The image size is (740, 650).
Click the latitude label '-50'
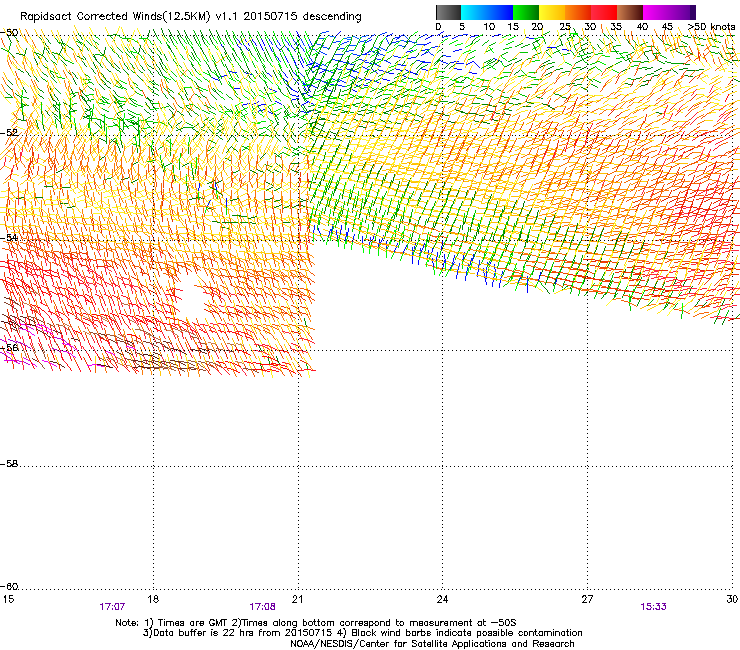9,33
